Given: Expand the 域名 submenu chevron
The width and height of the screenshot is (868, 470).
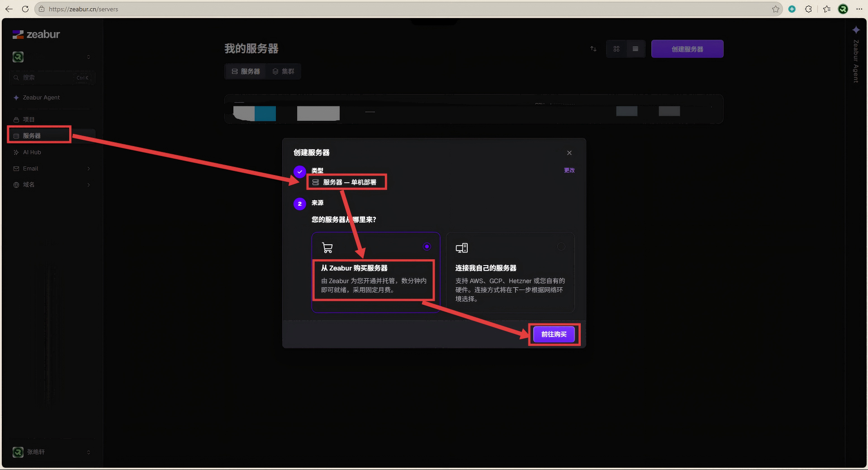Looking at the screenshot, I should point(89,185).
